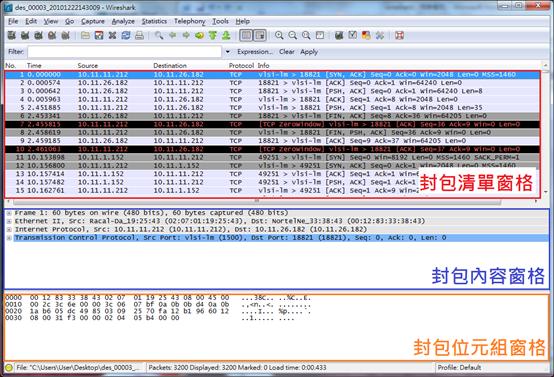
Task: Expand the Transmission Control Protocol node
Action: coord(9,238)
